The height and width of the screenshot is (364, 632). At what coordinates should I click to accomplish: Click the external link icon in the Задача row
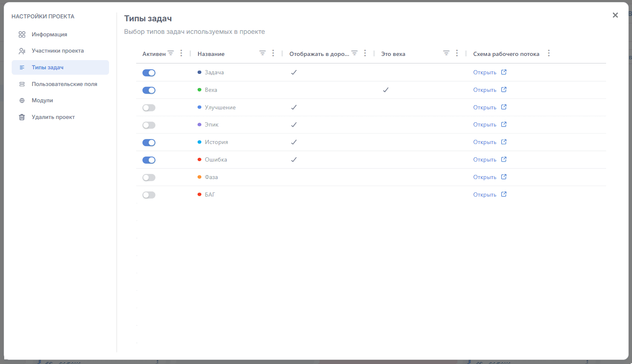[504, 72]
